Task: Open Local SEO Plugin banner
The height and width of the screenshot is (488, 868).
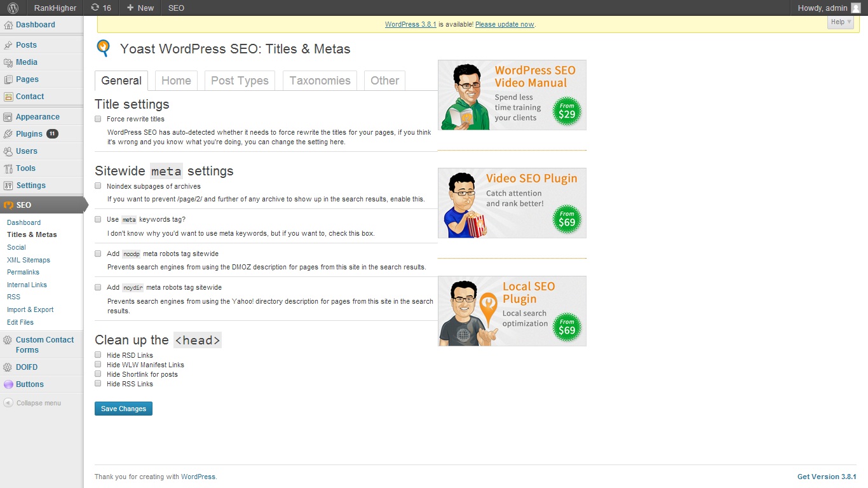Action: click(x=512, y=311)
